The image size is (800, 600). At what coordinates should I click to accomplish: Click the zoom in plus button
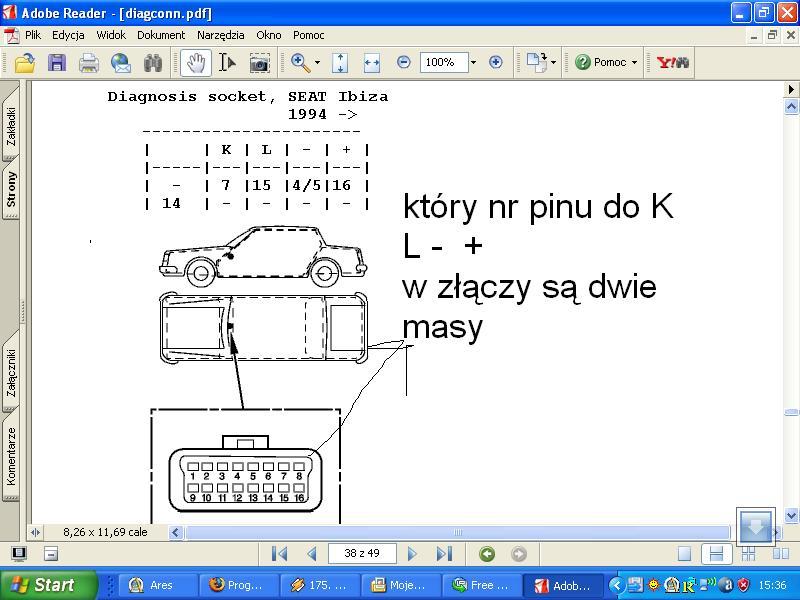[x=495, y=62]
